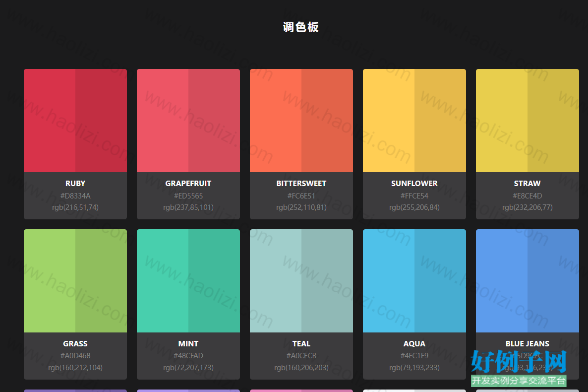The width and height of the screenshot is (588, 392).
Task: Choose the darker Sunflower swatch
Action: 440,121
